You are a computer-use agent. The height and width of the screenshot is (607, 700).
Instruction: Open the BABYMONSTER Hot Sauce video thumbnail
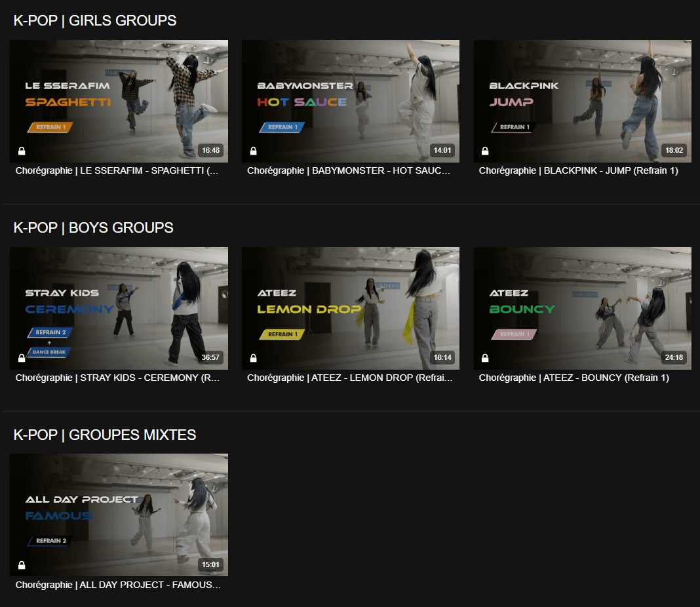pos(351,101)
